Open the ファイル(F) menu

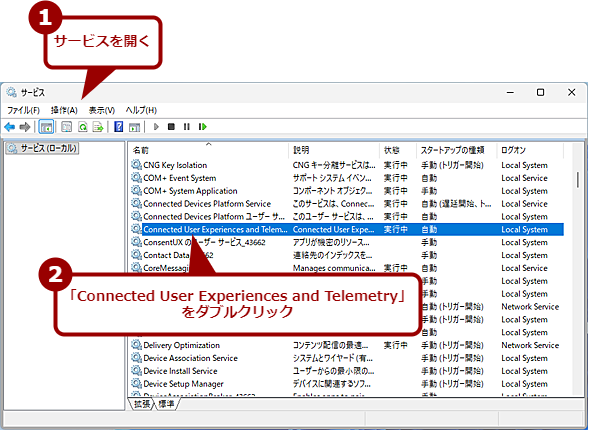23,110
